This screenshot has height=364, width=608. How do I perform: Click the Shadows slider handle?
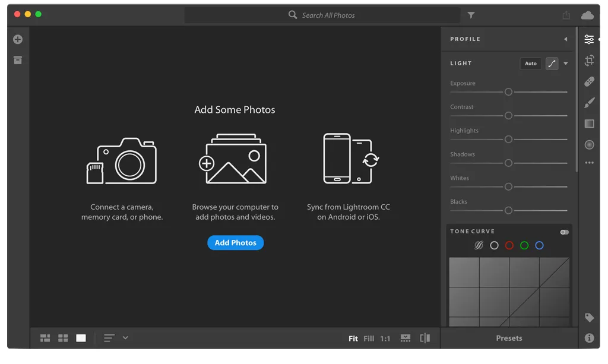pyautogui.click(x=508, y=163)
